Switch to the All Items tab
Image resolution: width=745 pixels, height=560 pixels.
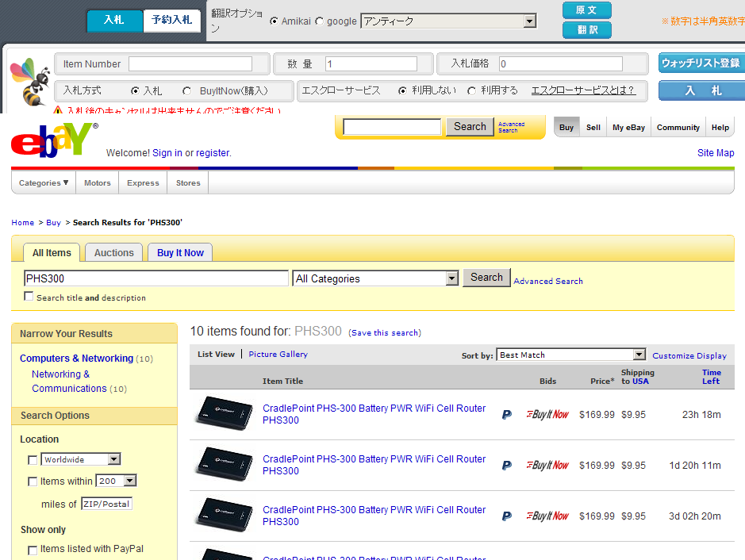[52, 253]
